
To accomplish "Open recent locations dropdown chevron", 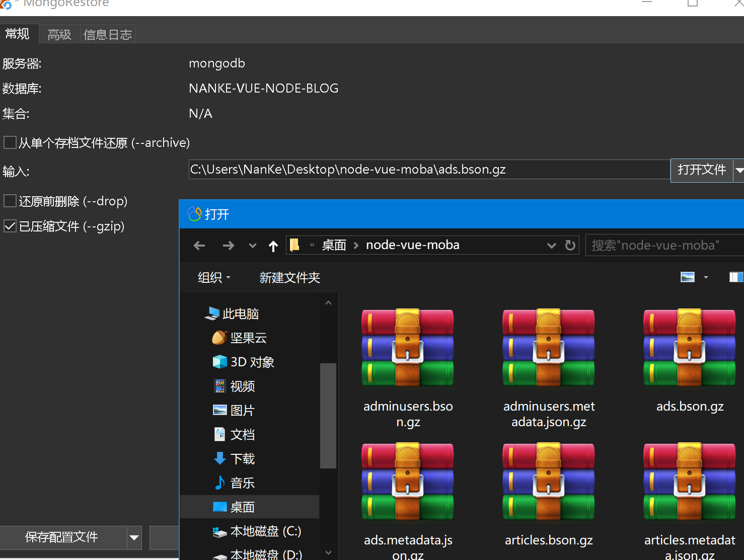I will pyautogui.click(x=253, y=246).
